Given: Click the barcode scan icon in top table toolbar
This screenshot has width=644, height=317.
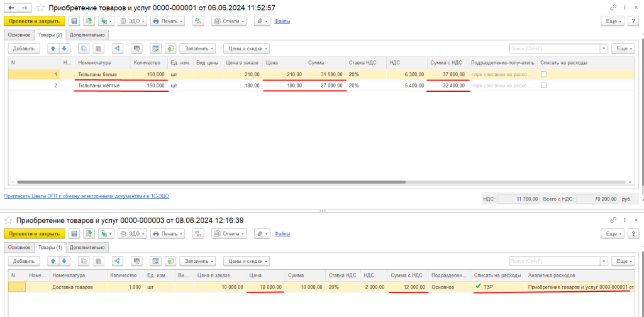Looking at the screenshot, I should (x=136, y=48).
